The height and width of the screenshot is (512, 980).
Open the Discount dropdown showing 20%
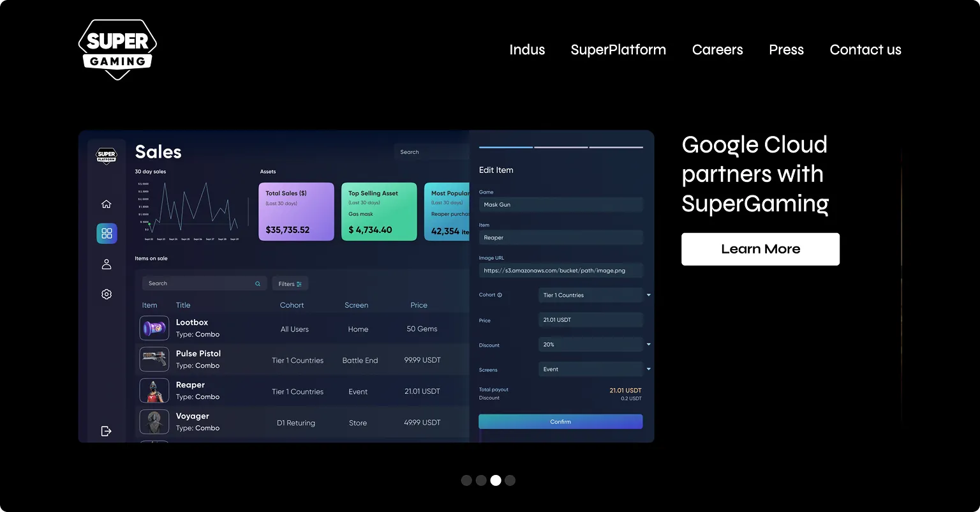pos(595,344)
